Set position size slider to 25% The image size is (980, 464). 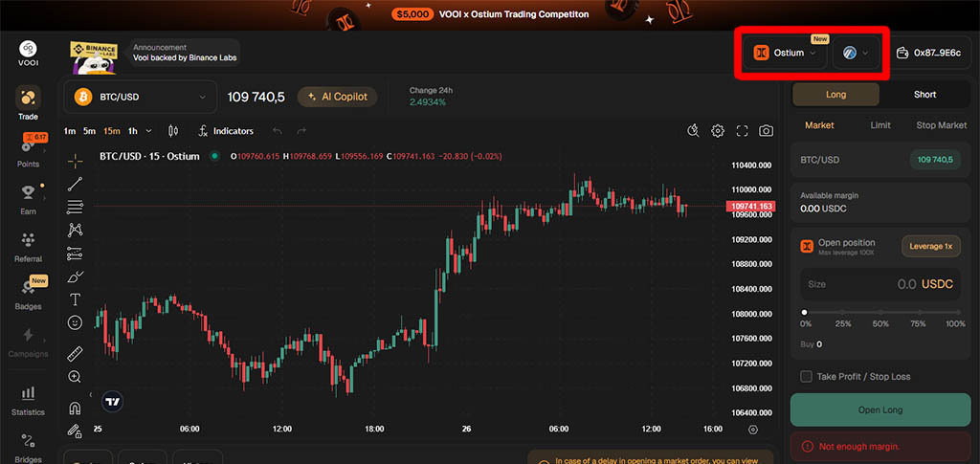(843, 312)
